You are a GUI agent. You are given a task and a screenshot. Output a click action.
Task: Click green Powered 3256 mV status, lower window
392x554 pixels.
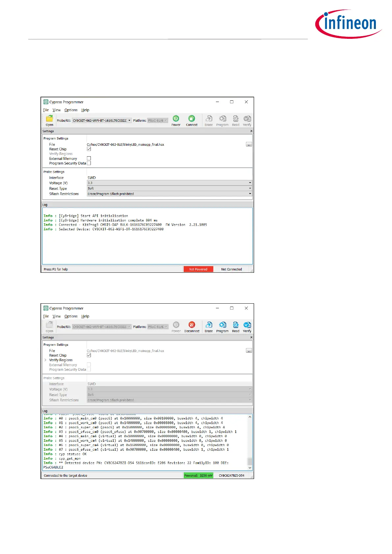point(198,475)
